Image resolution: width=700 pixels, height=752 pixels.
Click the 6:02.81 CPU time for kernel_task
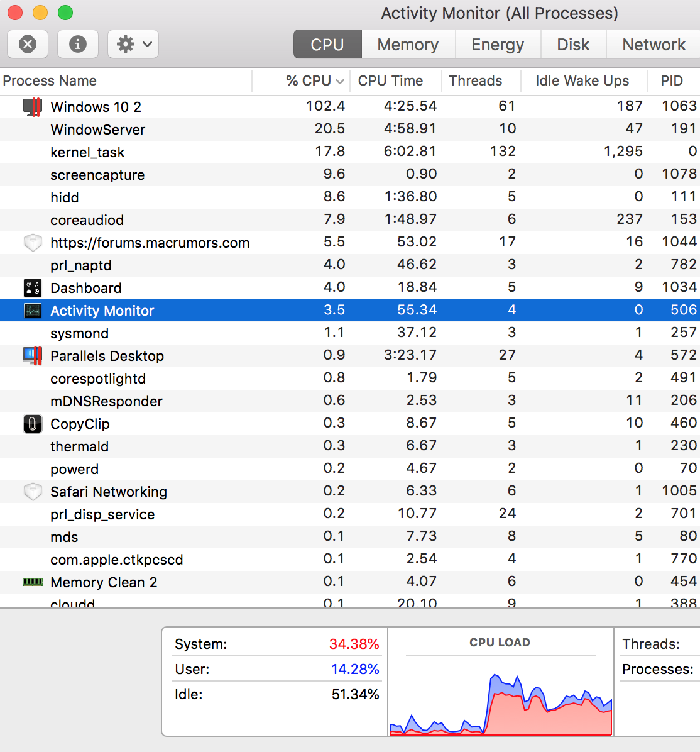(x=410, y=151)
